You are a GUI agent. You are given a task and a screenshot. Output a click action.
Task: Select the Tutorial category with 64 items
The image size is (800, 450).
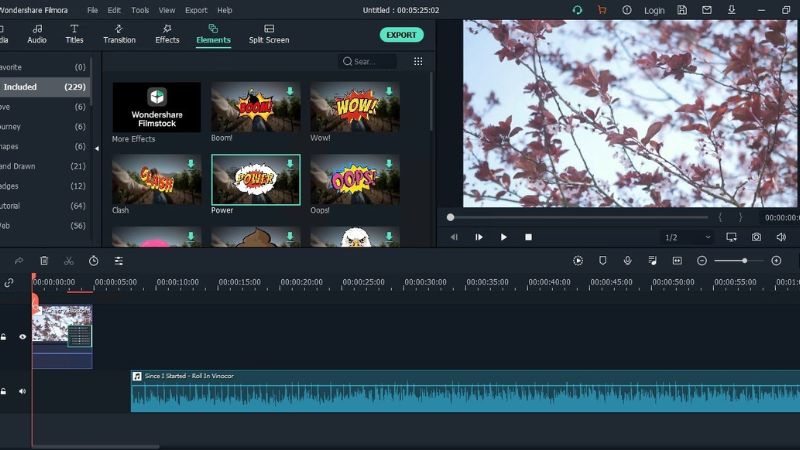[45, 206]
